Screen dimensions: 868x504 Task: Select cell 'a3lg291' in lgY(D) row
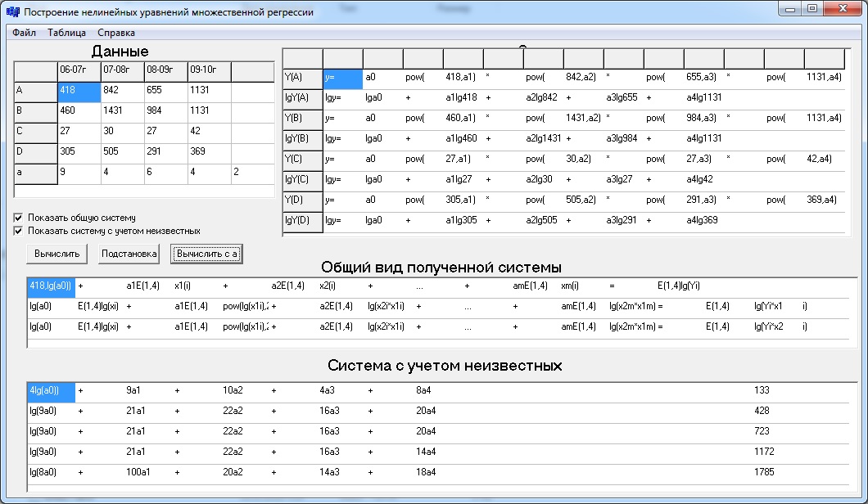624,223
